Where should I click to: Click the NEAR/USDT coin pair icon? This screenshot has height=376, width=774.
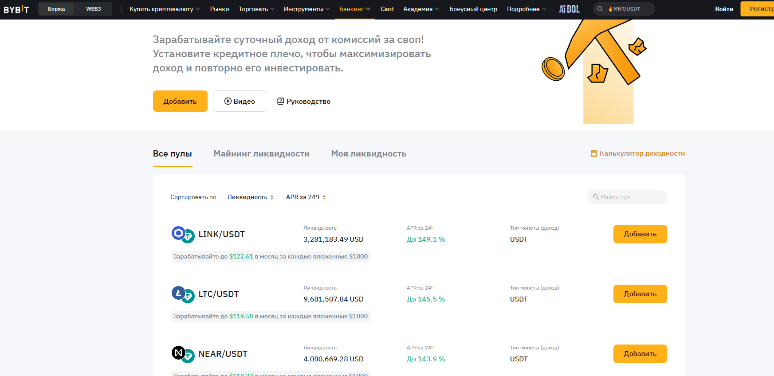click(183, 354)
